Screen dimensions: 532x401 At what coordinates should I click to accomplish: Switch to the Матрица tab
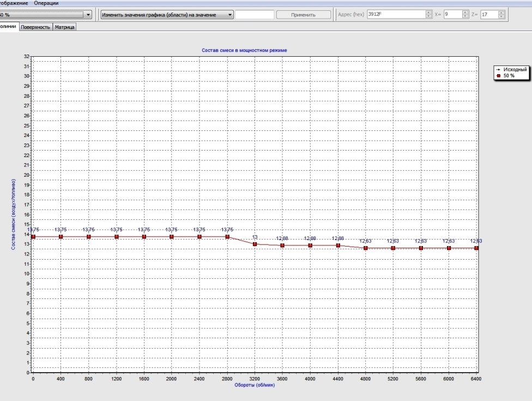point(64,27)
